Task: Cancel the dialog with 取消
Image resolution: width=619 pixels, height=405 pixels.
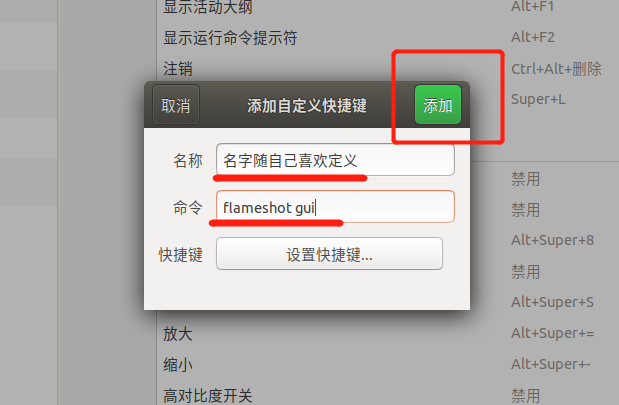Action: point(176,105)
